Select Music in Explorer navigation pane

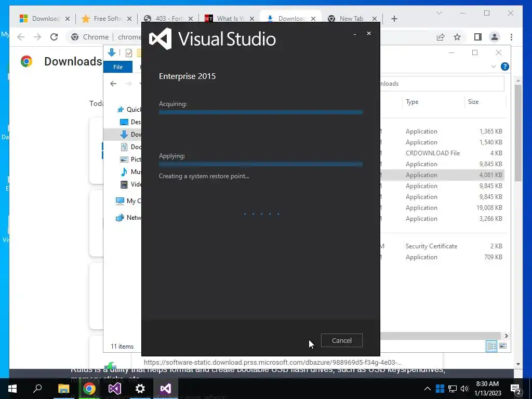[130, 171]
